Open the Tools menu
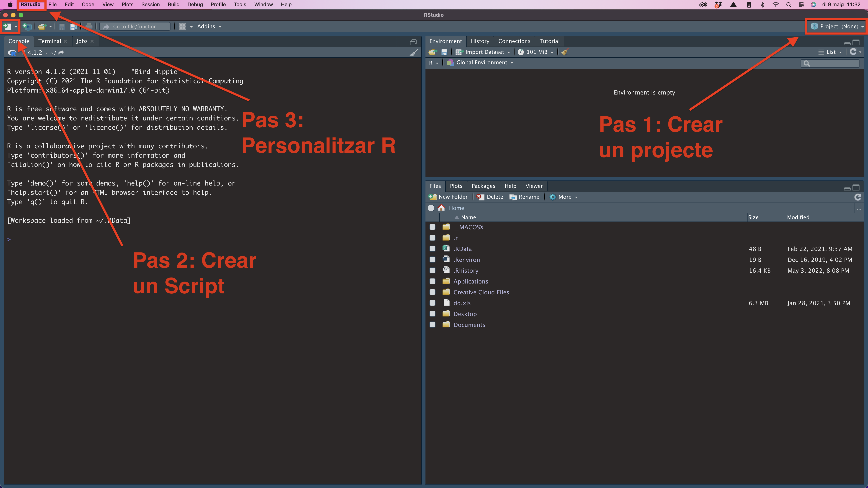Viewport: 868px width, 488px height. tap(240, 4)
